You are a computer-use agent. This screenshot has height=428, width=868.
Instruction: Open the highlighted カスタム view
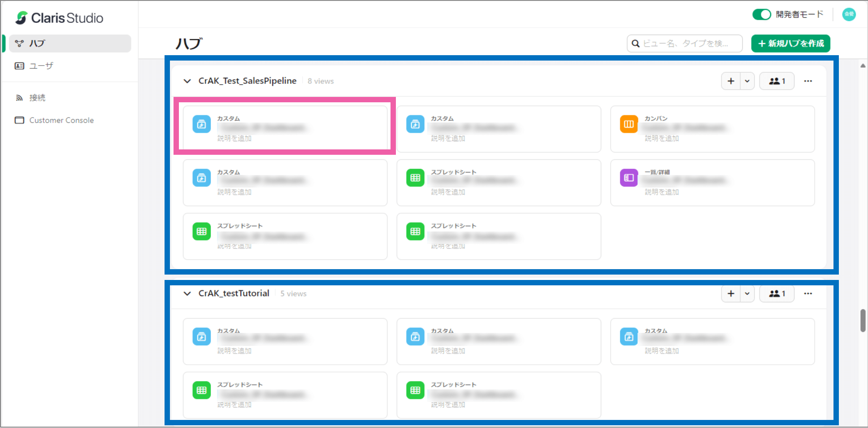tap(285, 128)
